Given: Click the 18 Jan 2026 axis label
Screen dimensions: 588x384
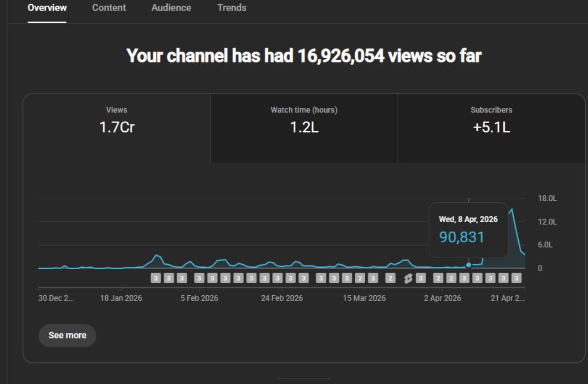Looking at the screenshot, I should (121, 298).
